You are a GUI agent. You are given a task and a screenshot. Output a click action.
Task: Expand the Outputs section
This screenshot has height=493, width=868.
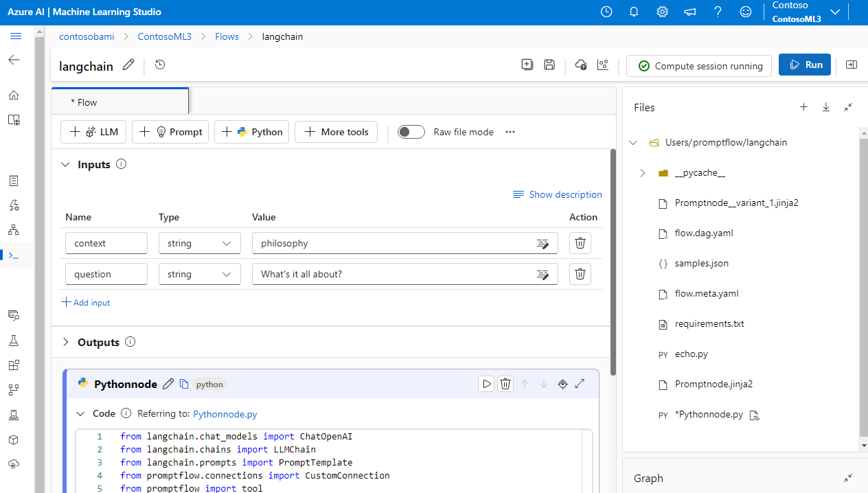(65, 342)
